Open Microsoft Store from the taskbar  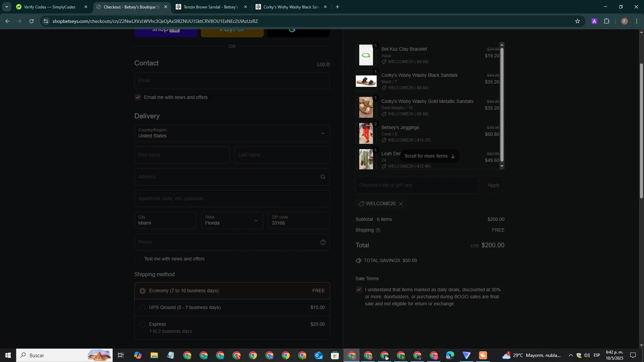[335, 355]
